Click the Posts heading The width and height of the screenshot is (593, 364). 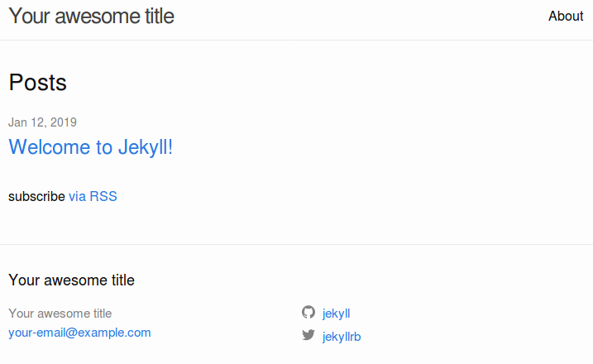[38, 83]
